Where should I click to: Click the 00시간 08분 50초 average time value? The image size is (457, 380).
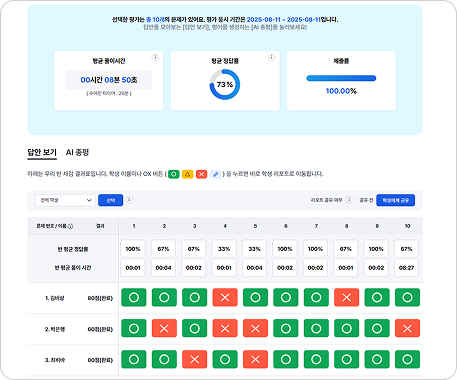click(x=109, y=80)
